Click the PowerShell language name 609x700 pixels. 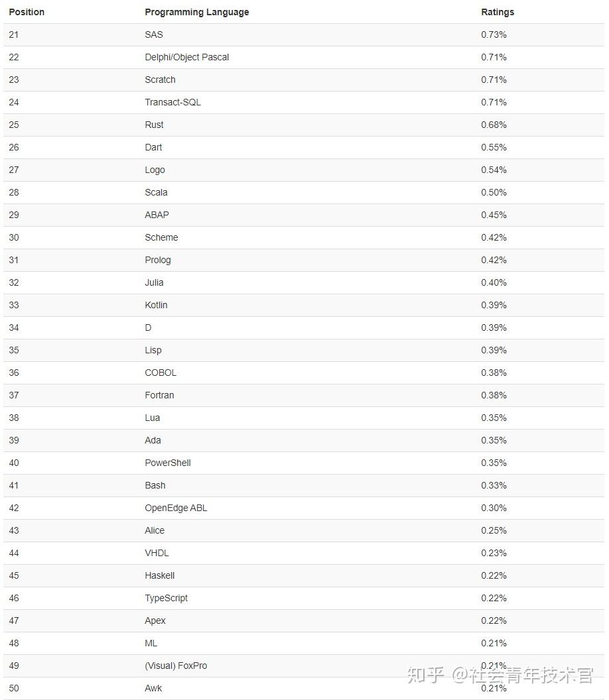click(x=168, y=463)
